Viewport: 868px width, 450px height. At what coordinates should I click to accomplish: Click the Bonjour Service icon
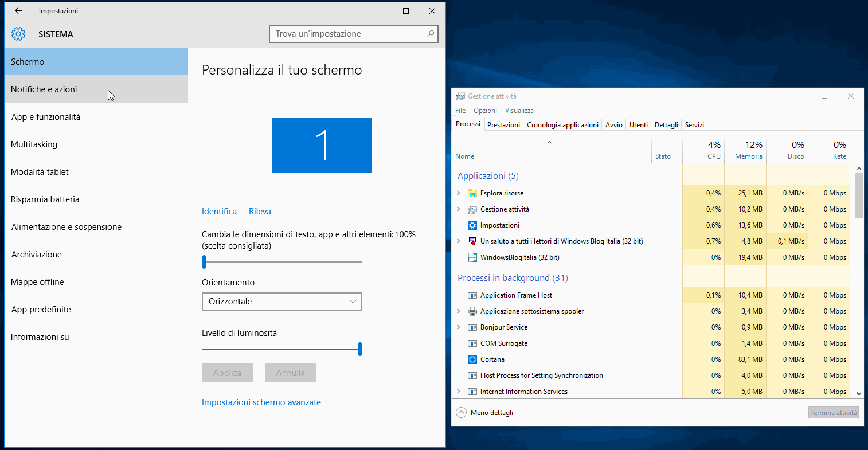(472, 327)
